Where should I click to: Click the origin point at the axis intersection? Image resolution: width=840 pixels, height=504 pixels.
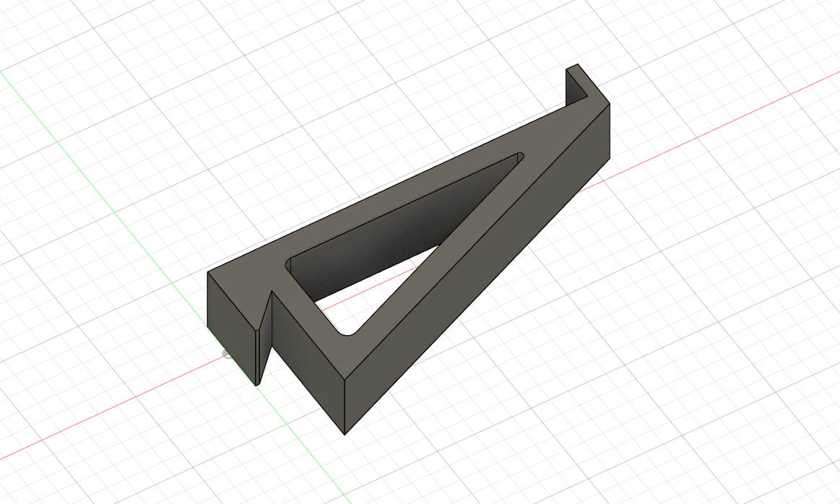point(227,354)
